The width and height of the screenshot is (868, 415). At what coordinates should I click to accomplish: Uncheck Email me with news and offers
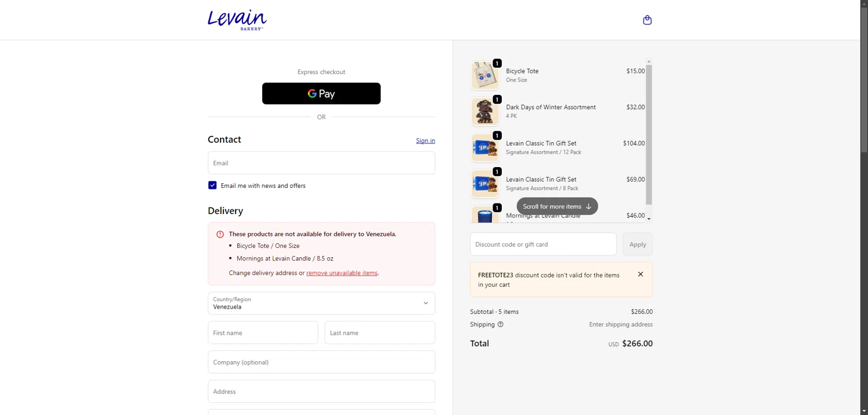pos(212,186)
